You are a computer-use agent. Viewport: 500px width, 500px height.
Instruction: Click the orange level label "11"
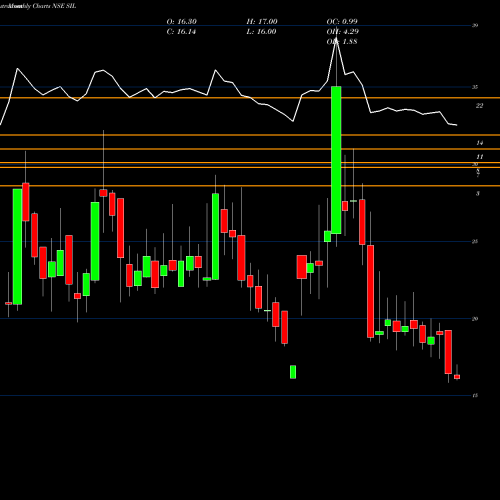click(479, 157)
